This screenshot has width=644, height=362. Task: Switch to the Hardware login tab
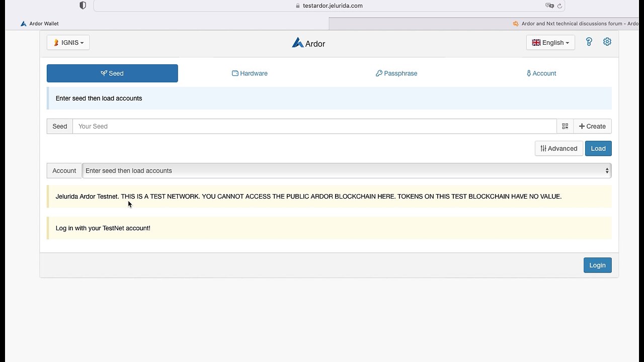(250, 73)
